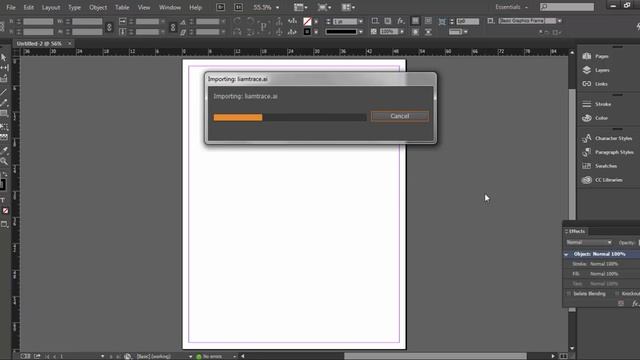Screen dimensions: 640x360
Task: Open the zoom level 55.5% dropdown
Action: pos(278,7)
